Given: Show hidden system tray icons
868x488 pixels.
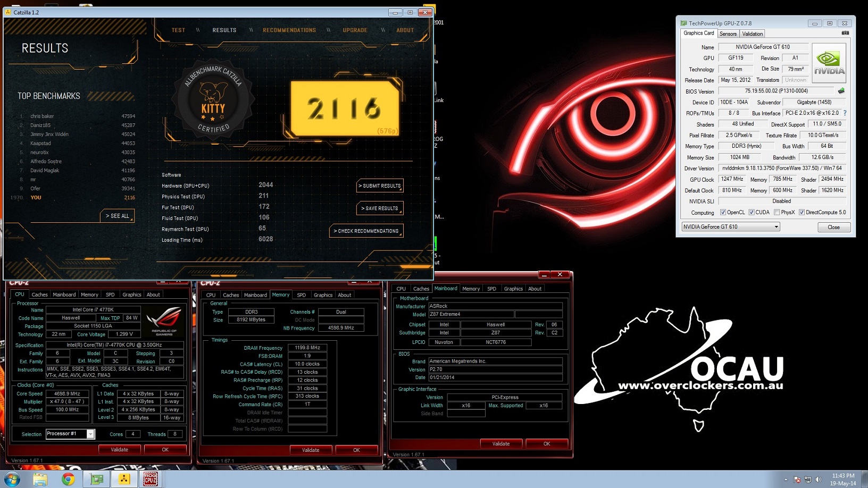Looking at the screenshot, I should click(x=786, y=479).
